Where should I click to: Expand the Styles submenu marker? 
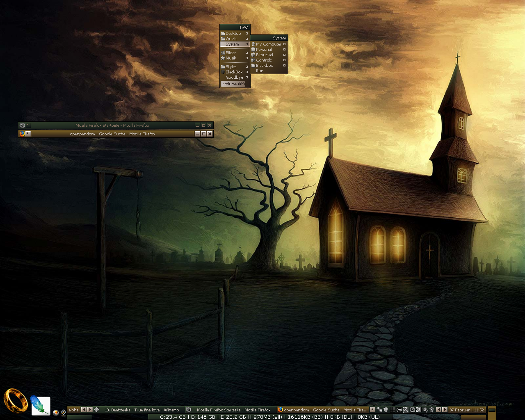(x=247, y=67)
